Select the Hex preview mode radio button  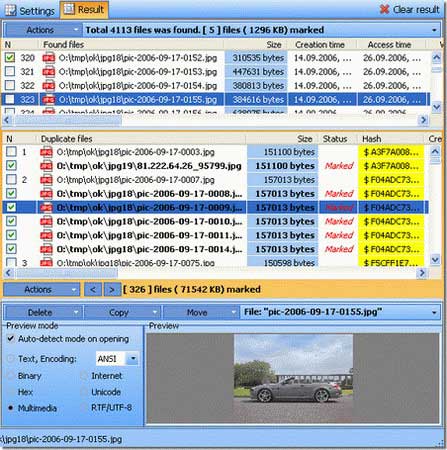[x=11, y=392]
